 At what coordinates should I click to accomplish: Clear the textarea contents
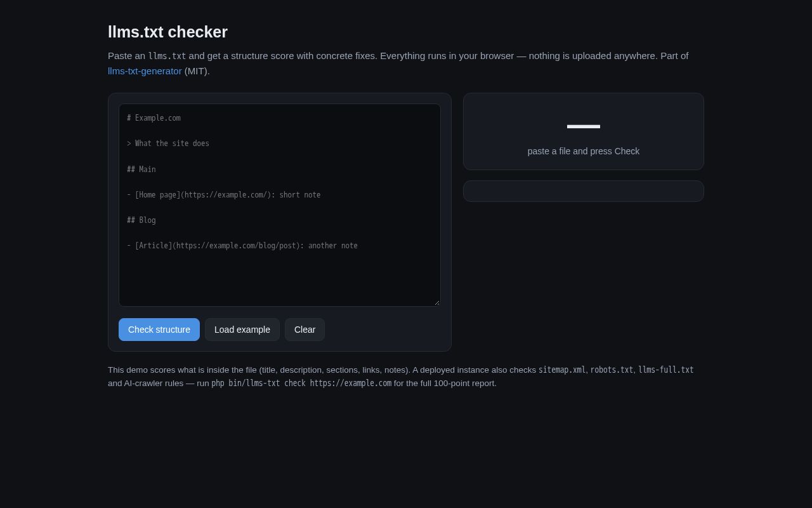pos(304,330)
